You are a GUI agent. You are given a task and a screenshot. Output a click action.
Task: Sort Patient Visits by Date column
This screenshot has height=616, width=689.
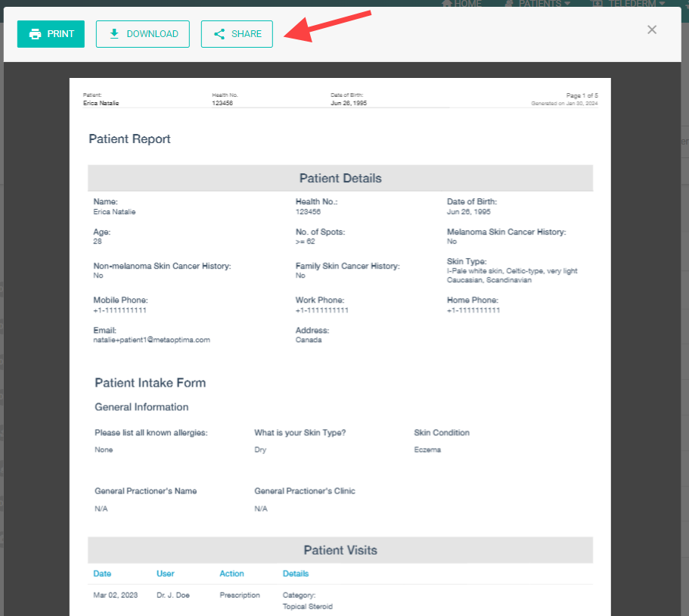[102, 574]
